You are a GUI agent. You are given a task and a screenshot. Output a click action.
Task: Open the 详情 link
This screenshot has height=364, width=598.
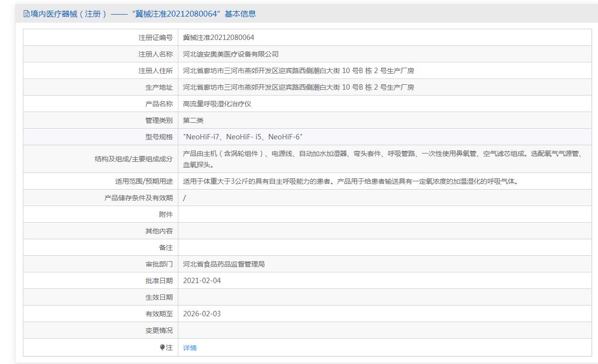[190, 348]
